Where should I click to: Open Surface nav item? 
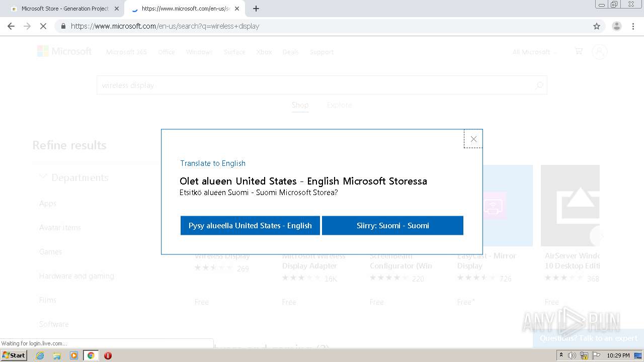[234, 52]
